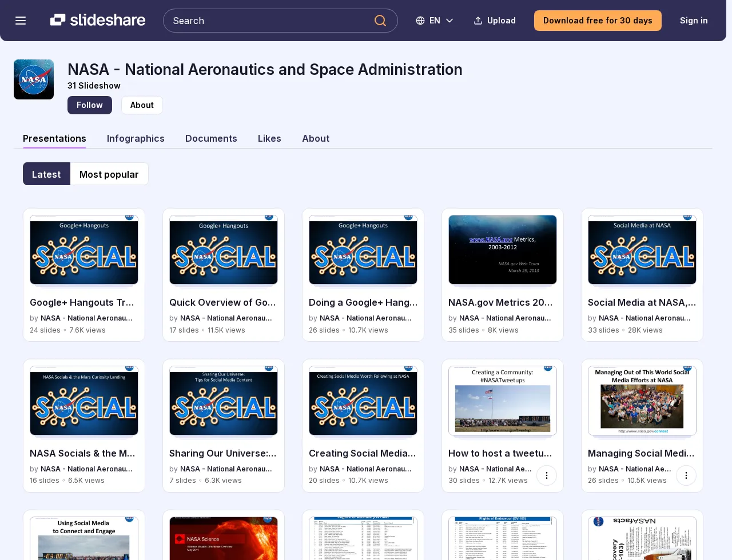Click the Upload arrow icon
Screen dimensions: 732x560
pos(478,21)
